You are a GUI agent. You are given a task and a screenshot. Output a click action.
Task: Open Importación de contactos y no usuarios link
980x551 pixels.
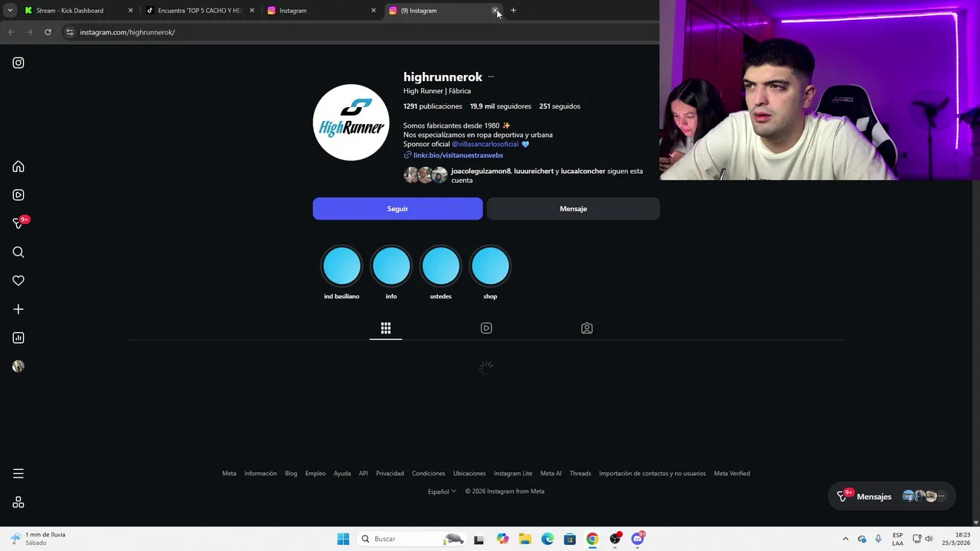coord(652,474)
